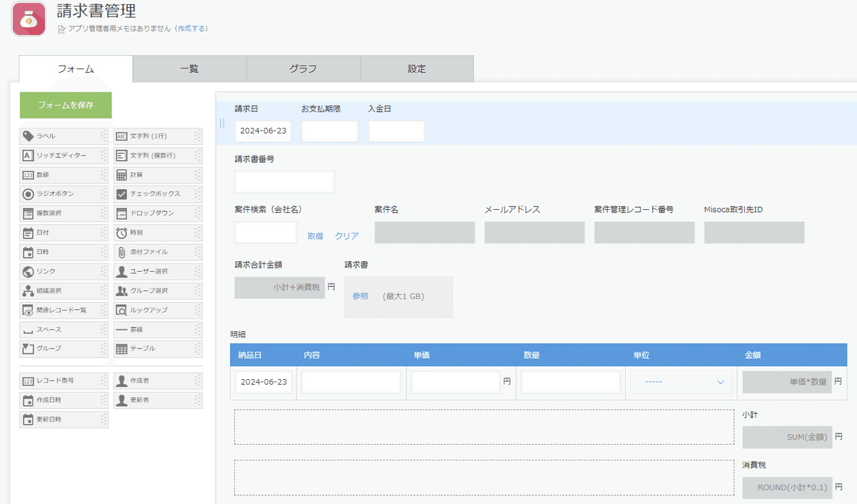
Task: Select the 複数選択 field icon
Action: [28, 213]
